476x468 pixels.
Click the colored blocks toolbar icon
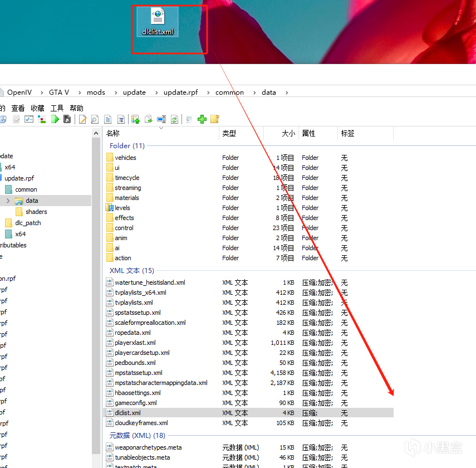[x=42, y=119]
